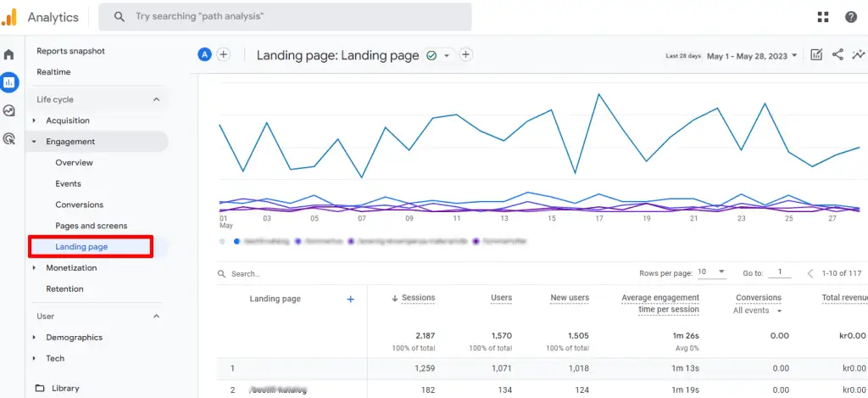Sort by Conversions column header
This screenshot has width=868, height=398.
tap(759, 298)
